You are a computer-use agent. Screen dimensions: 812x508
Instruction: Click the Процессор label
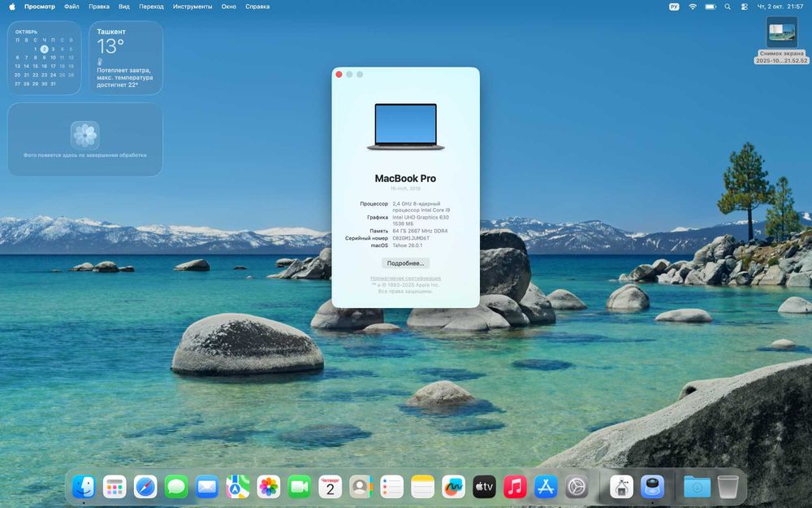coord(374,204)
